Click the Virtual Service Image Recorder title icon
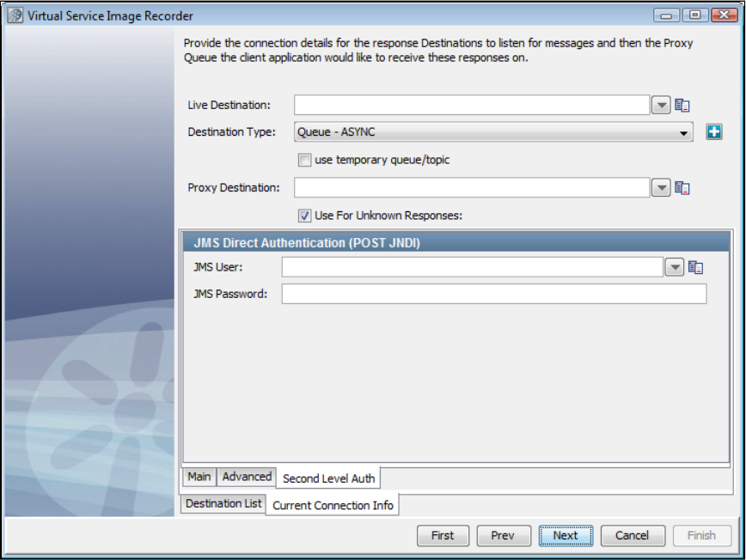 [x=15, y=15]
